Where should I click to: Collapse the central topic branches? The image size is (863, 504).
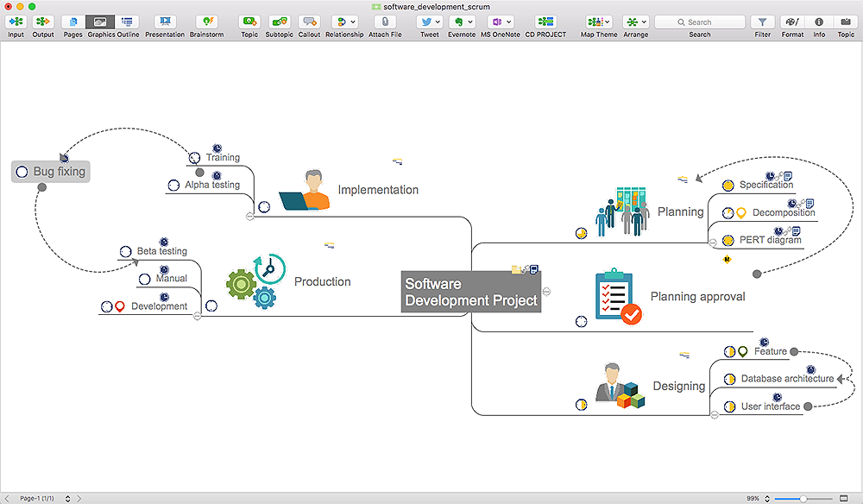(x=546, y=292)
